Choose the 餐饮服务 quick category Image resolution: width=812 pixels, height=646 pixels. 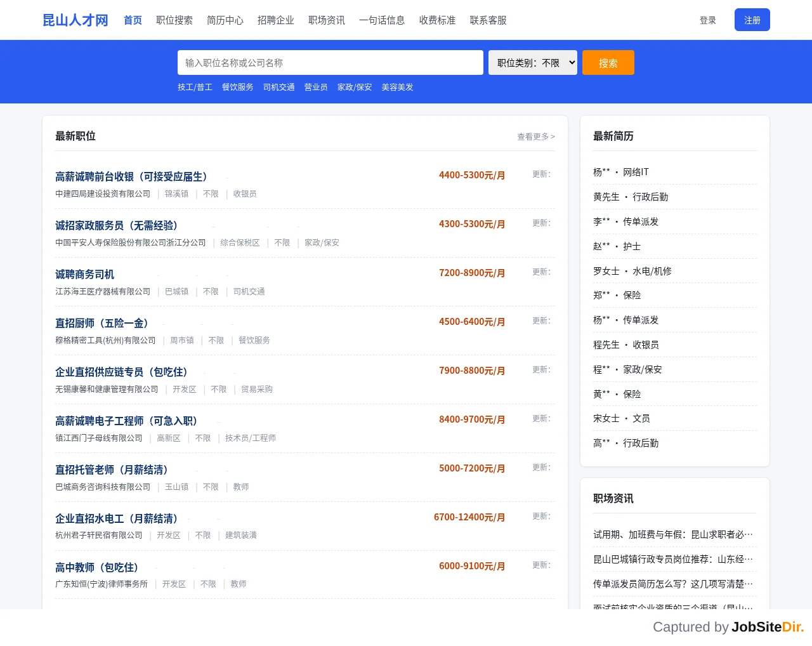238,87
